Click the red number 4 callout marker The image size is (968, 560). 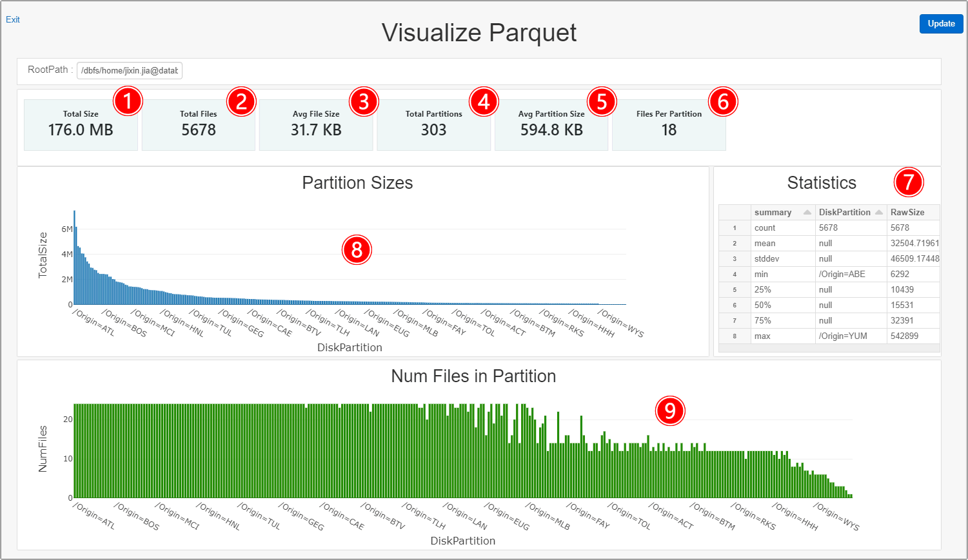484,101
